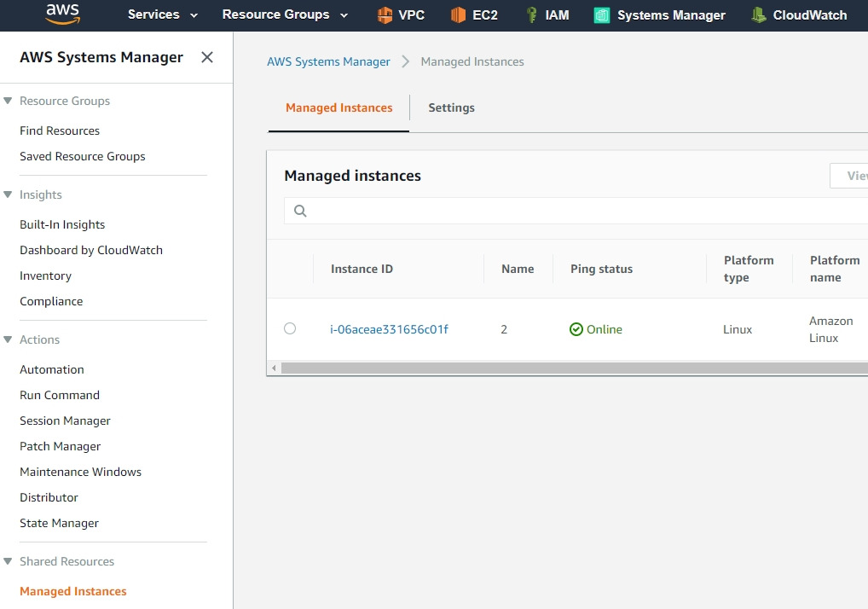Screen dimensions: 868x609
Task: Open Maintenance Windows
Action: point(81,472)
